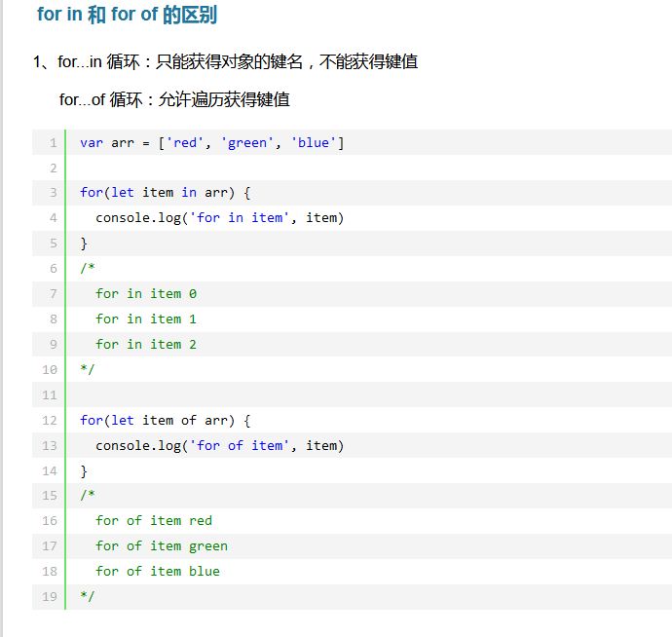This screenshot has height=637, width=672.
Task: Click the sentence starting '1、for...in 循环'
Action: (x=225, y=61)
